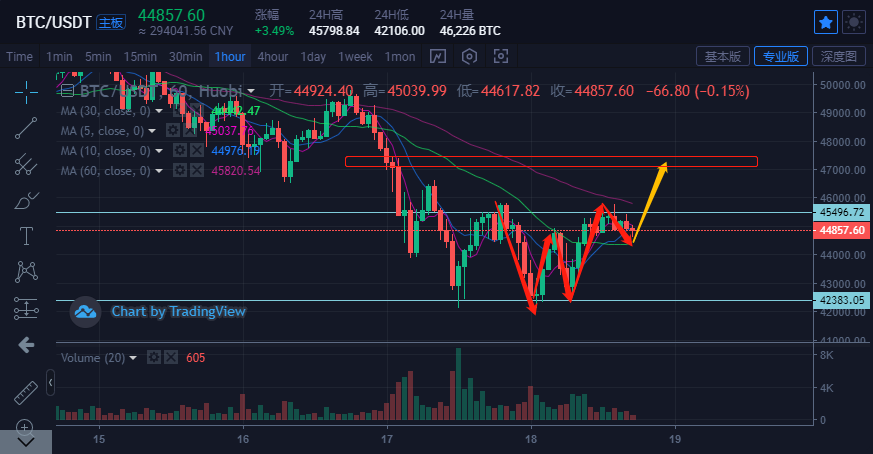Click the back arrow in drawing sidebar
Image resolution: width=873 pixels, height=454 pixels.
coord(26,345)
